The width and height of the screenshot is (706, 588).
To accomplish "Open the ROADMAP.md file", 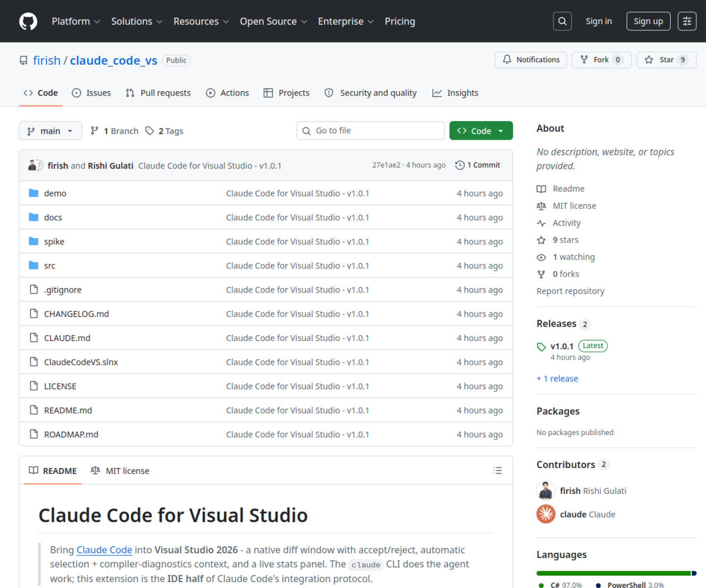I will tap(71, 434).
